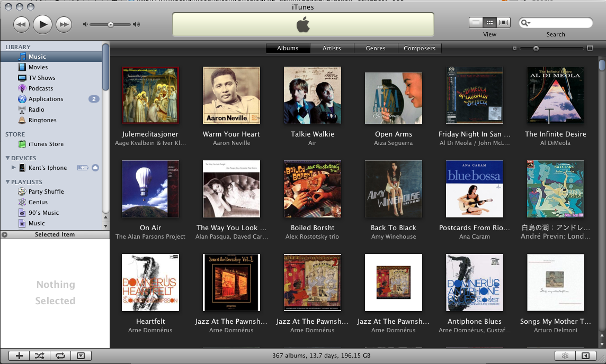Create a new playlist with plus button

point(19,356)
